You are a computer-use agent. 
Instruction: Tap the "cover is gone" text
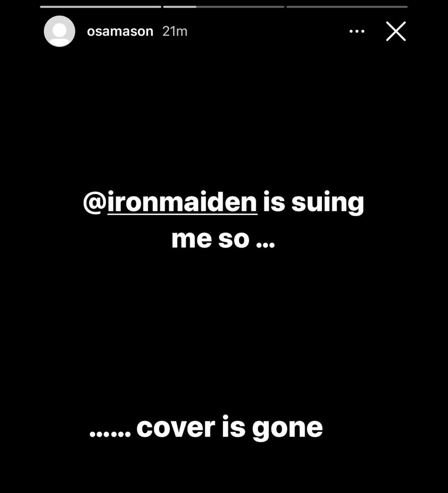[229, 428]
